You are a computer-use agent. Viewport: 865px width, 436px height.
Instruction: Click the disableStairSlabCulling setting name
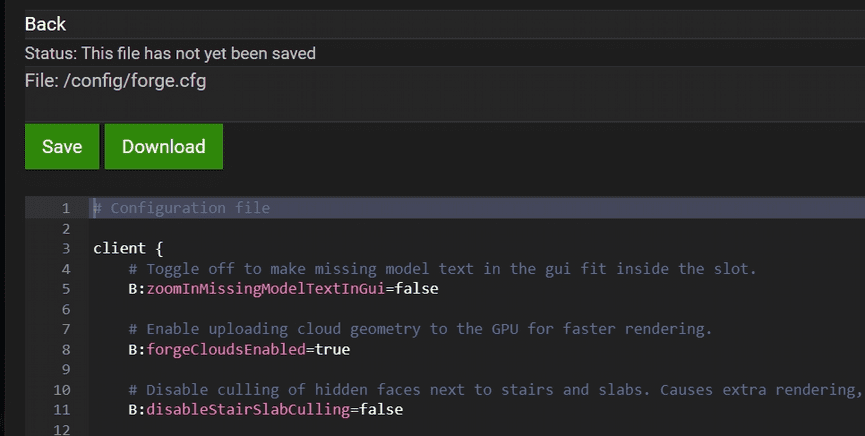click(248, 409)
